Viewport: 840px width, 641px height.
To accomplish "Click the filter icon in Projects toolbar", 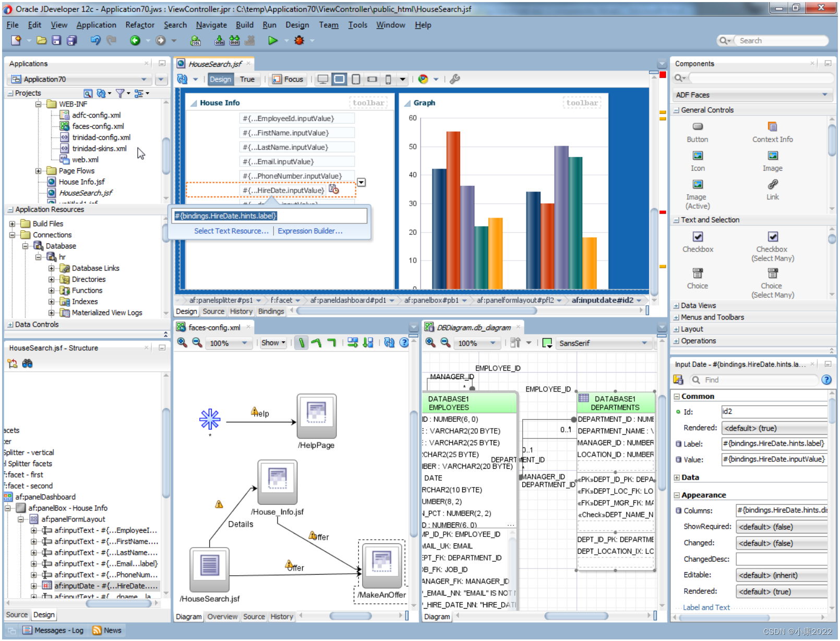I will click(x=120, y=93).
